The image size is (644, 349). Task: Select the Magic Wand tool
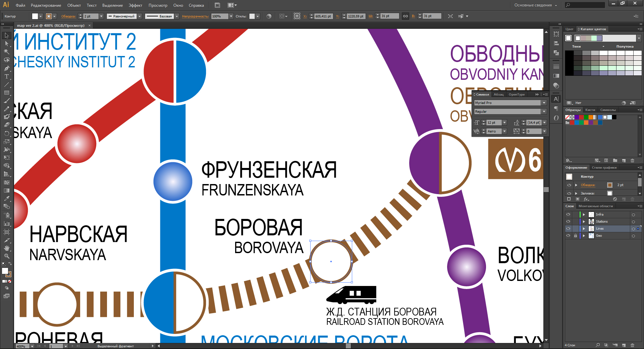coord(6,52)
